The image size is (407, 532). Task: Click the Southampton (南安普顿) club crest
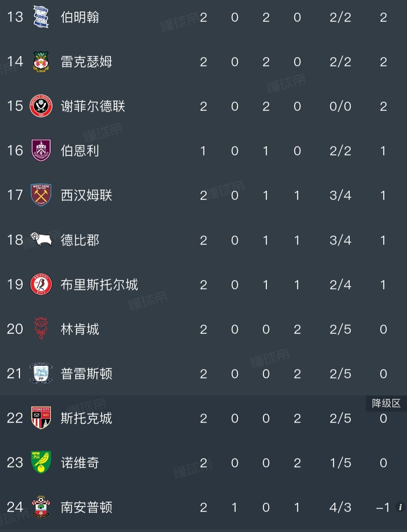(41, 507)
